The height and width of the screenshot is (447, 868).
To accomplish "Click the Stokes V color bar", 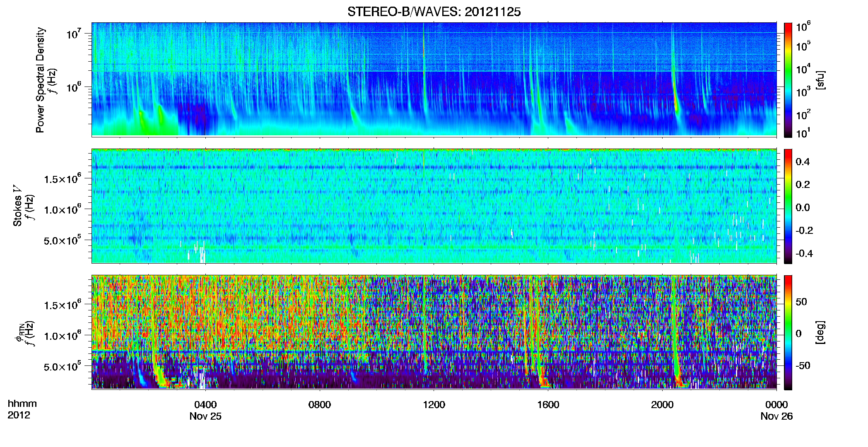I will point(788,206).
